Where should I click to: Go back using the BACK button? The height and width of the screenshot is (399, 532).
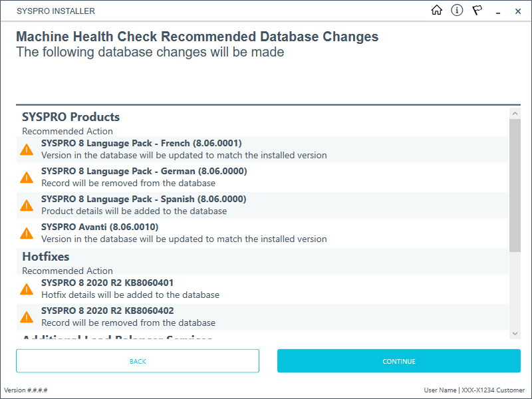[138, 361]
